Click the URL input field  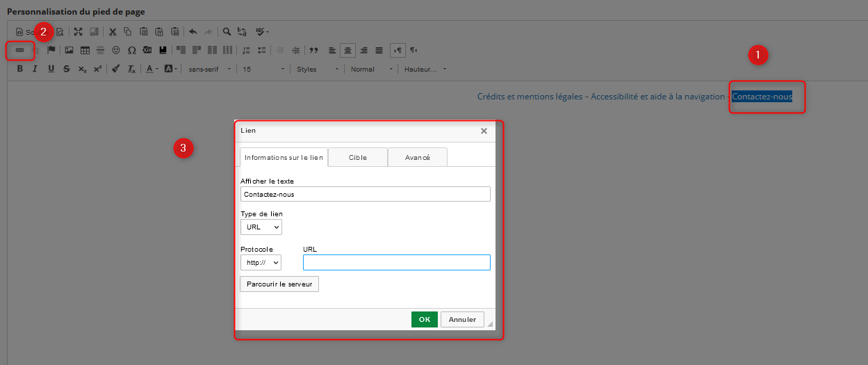[396, 262]
